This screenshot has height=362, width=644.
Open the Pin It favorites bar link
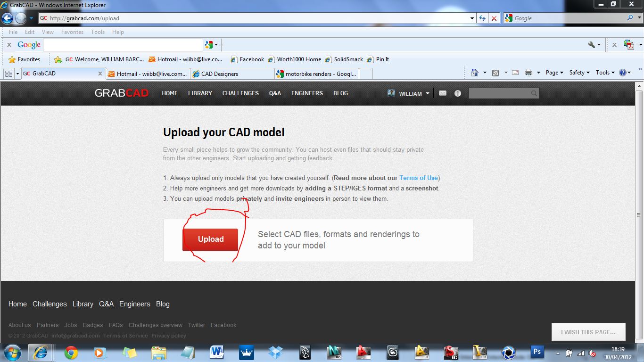point(378,59)
